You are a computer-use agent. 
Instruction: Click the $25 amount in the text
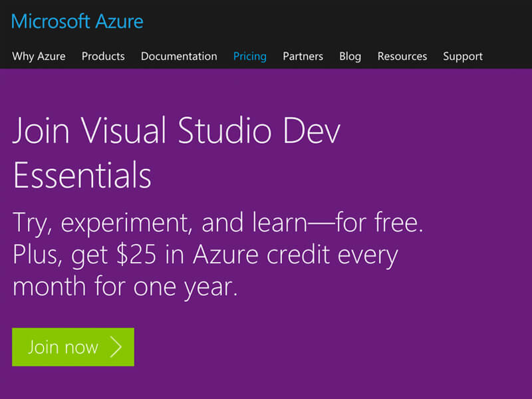pyautogui.click(x=136, y=255)
